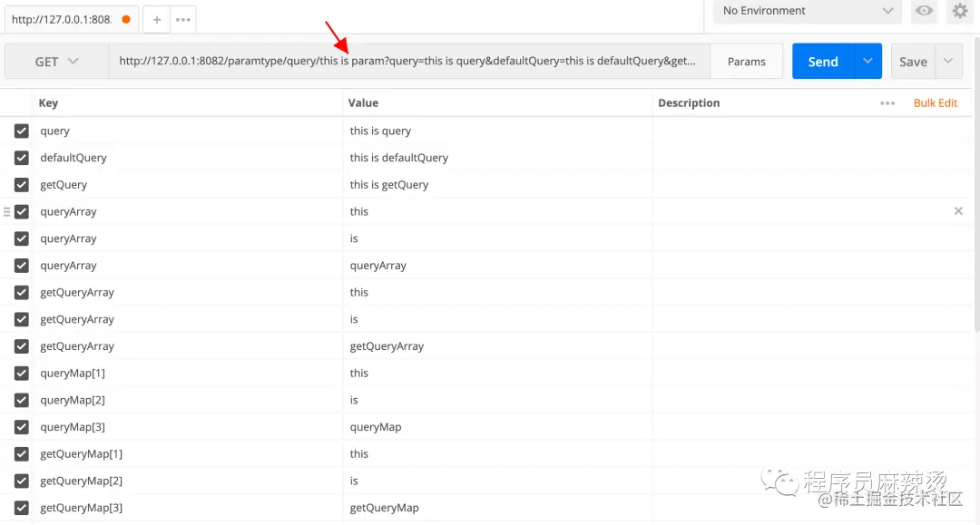Send the request
This screenshot has height=525, width=980.
823,61
